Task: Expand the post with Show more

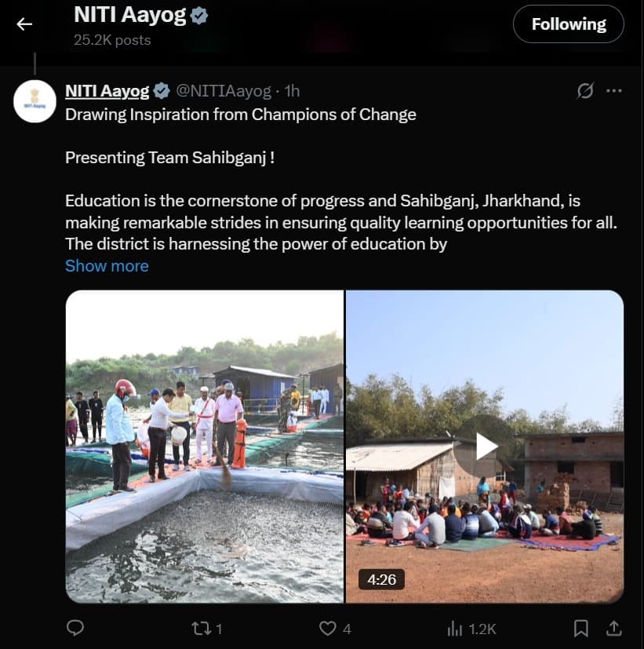Action: (x=107, y=266)
